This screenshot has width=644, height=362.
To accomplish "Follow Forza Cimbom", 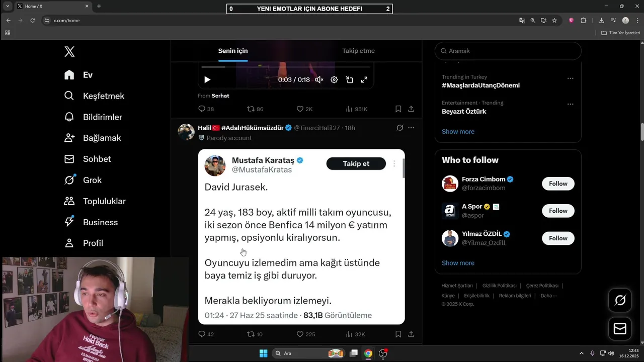I will pyautogui.click(x=558, y=184).
